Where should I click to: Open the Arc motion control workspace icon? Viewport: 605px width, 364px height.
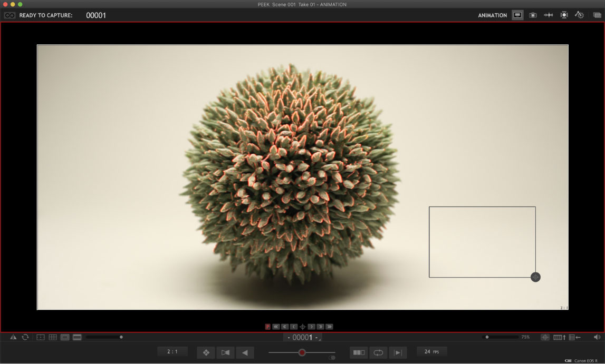click(579, 15)
